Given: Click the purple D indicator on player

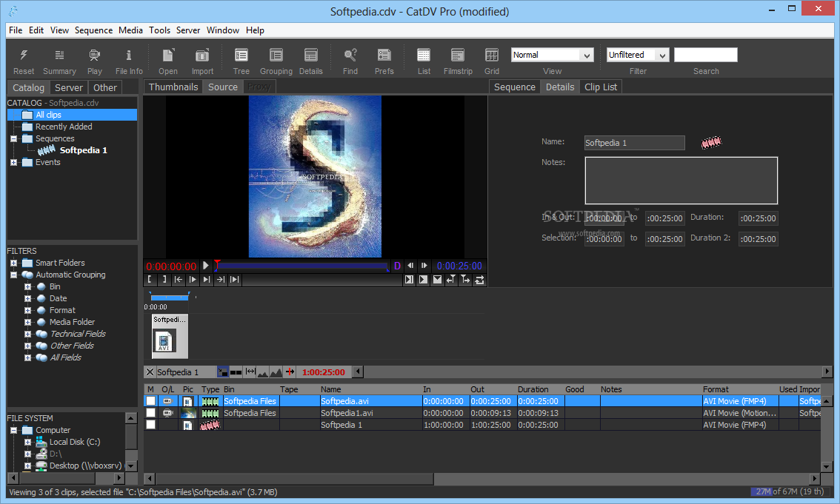Looking at the screenshot, I should point(397,266).
